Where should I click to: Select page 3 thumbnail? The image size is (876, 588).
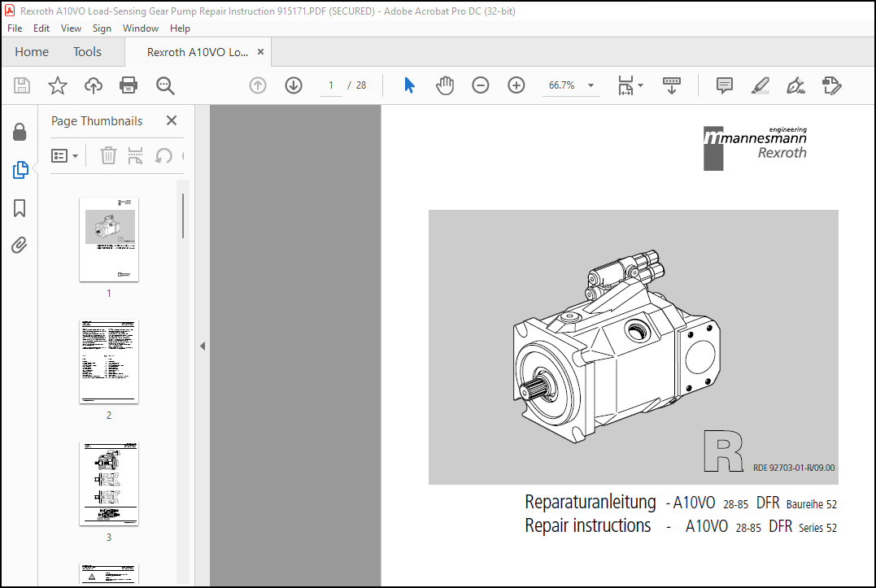click(109, 484)
